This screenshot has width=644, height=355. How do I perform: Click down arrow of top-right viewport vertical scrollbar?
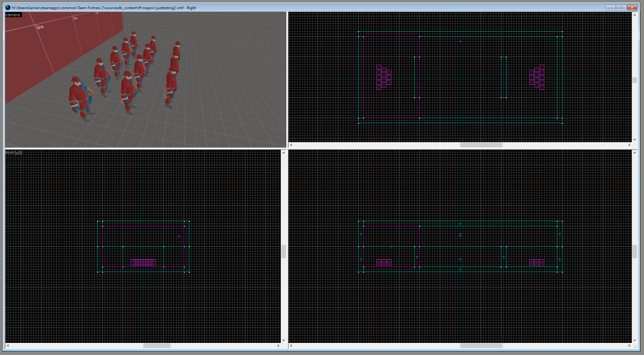click(x=634, y=139)
